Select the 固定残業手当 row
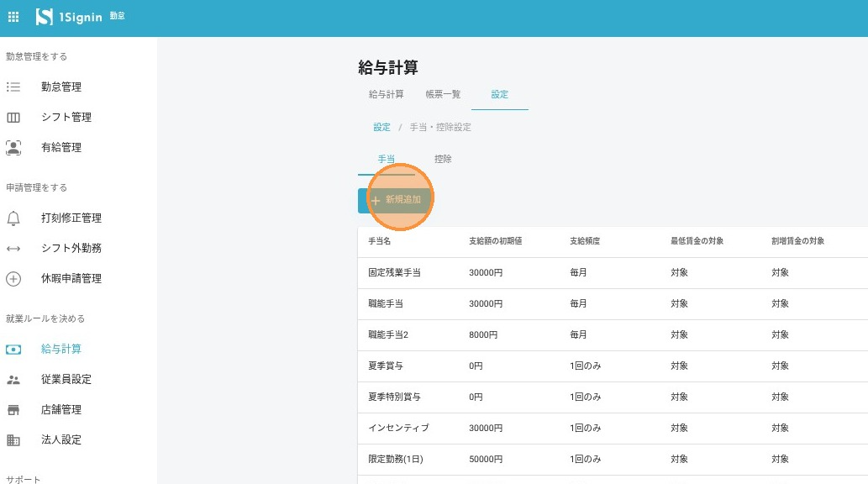This screenshot has width=868, height=484. click(613, 273)
